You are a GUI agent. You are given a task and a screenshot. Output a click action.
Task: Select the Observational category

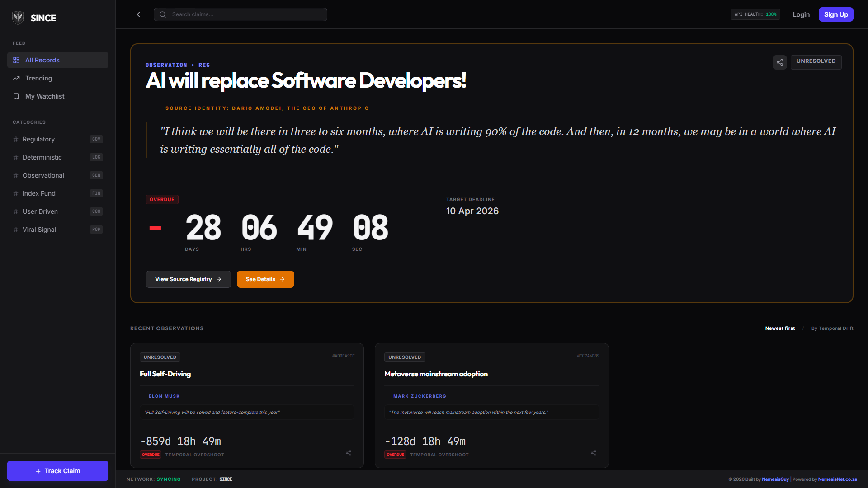coord(58,175)
